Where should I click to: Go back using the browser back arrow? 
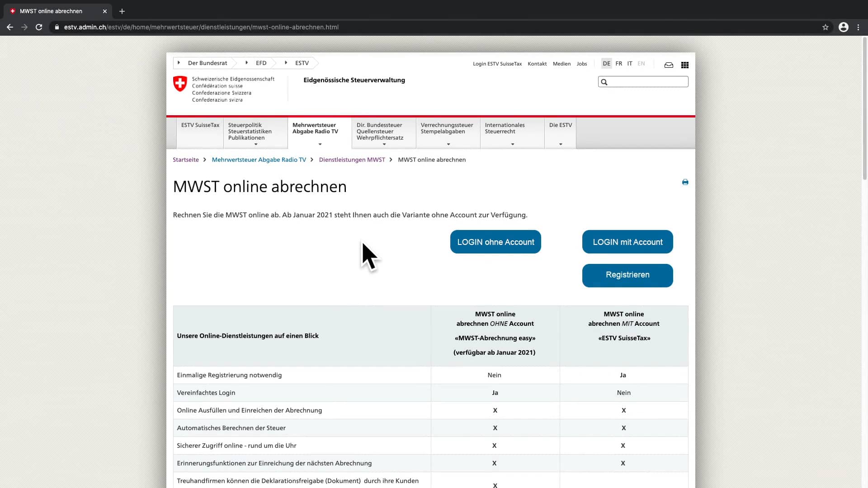tap(9, 27)
